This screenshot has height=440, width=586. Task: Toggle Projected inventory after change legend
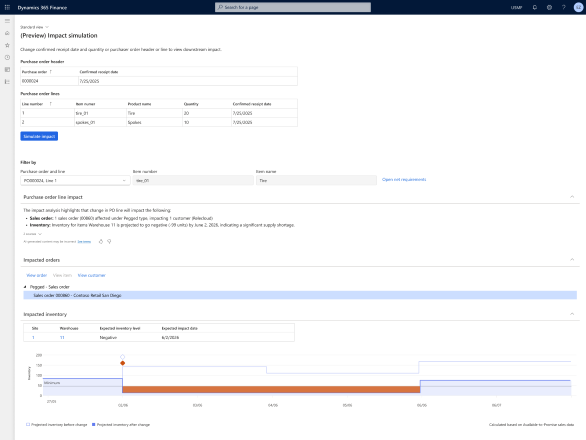point(121,425)
